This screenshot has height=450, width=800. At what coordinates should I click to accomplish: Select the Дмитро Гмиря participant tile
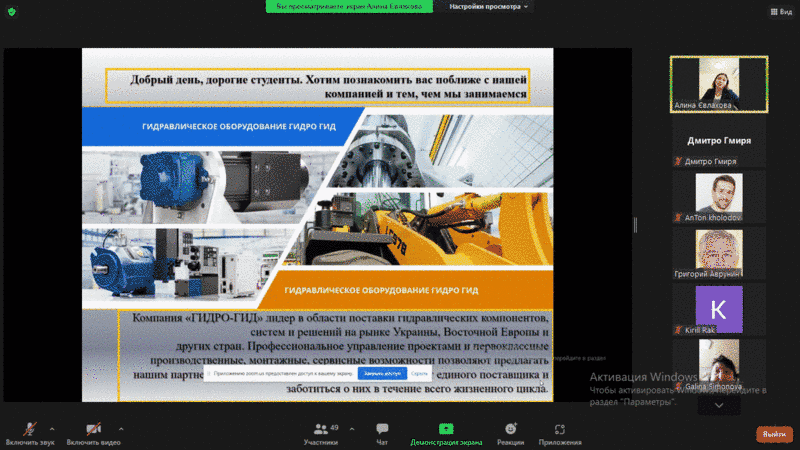pos(719,141)
